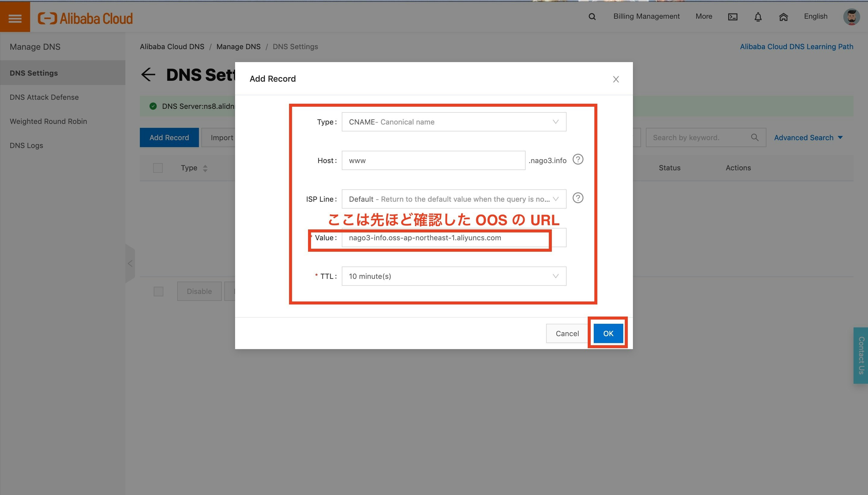
Task: Select DNS Settings in sidebar
Action: [62, 73]
